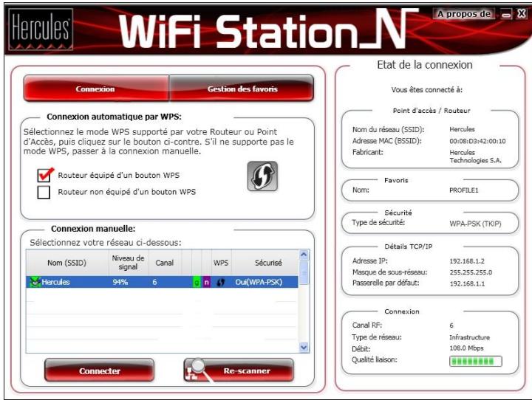Sort by Canal column header
This screenshot has height=400, width=532.
[x=165, y=263]
